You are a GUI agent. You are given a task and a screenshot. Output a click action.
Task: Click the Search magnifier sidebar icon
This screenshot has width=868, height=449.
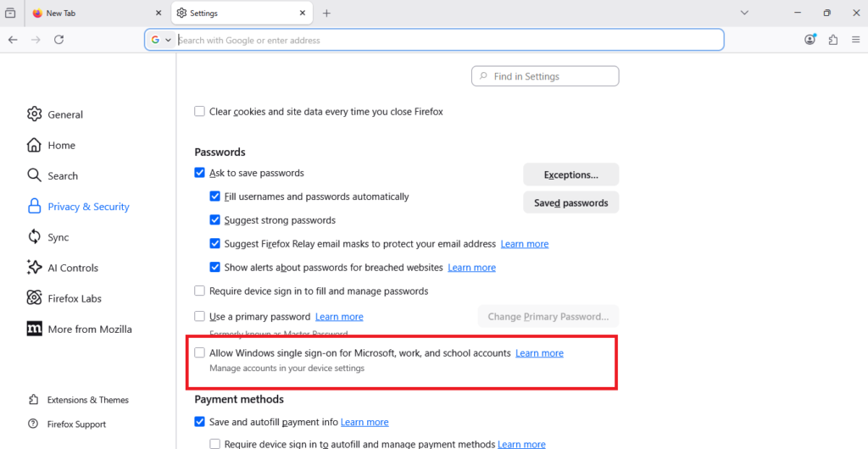pos(34,175)
